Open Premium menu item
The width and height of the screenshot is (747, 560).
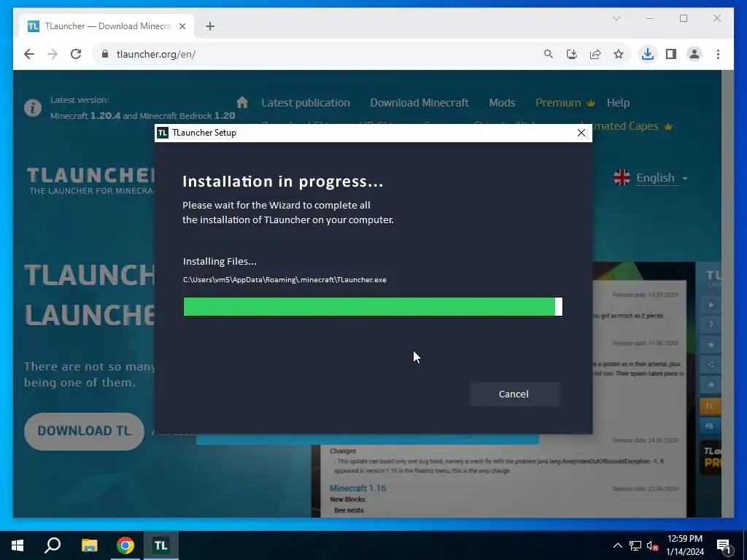click(x=565, y=103)
